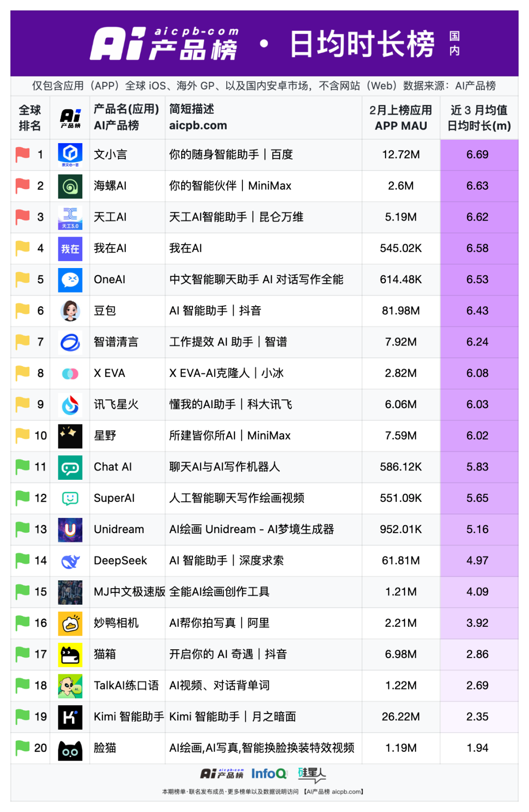
Task: Click the 文小言 app icon
Action: (x=70, y=155)
